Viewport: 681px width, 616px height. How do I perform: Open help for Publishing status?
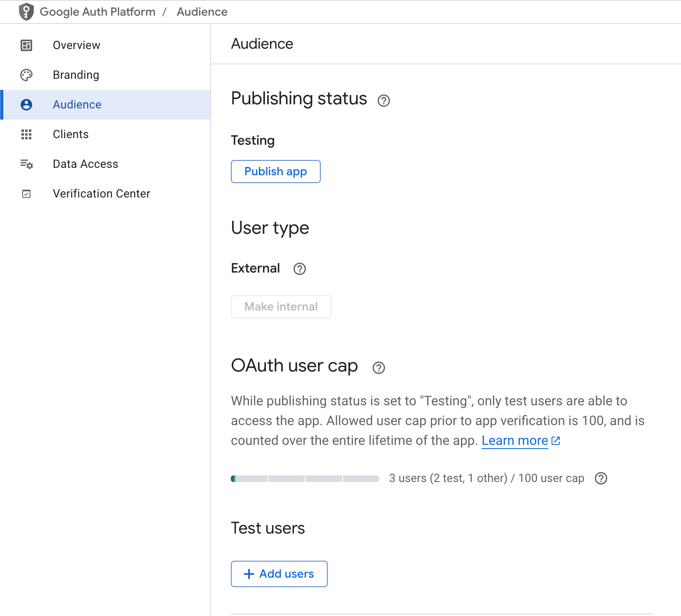point(383,101)
